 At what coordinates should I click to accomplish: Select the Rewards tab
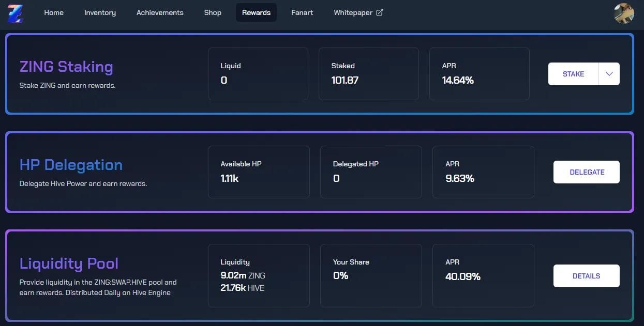coord(256,12)
